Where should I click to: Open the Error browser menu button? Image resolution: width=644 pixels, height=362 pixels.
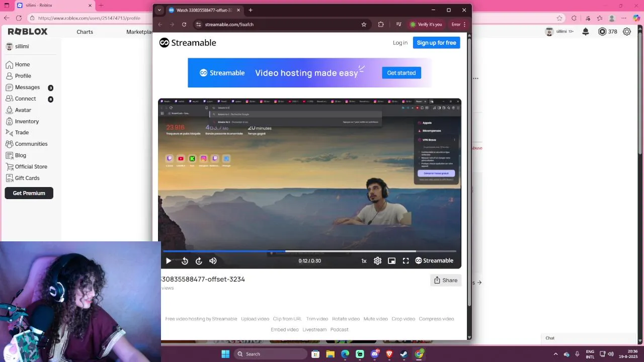[x=458, y=24]
